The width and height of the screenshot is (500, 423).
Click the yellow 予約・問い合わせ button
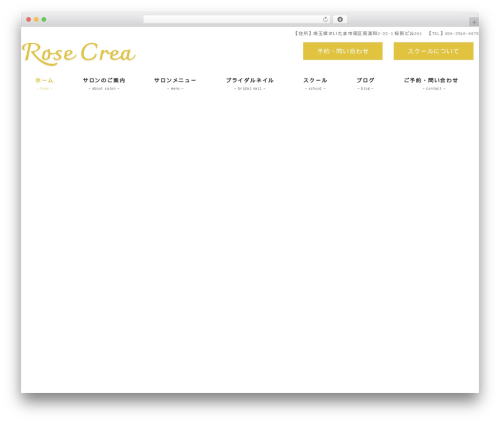point(343,51)
